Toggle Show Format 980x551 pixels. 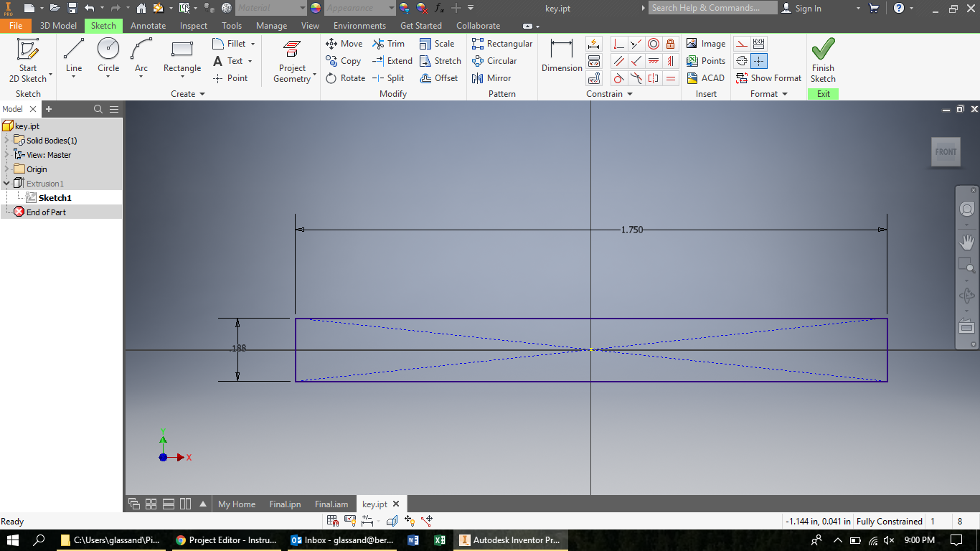768,78
